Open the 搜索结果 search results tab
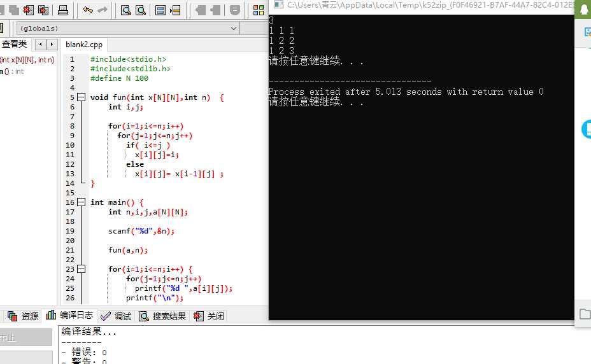 click(x=163, y=316)
